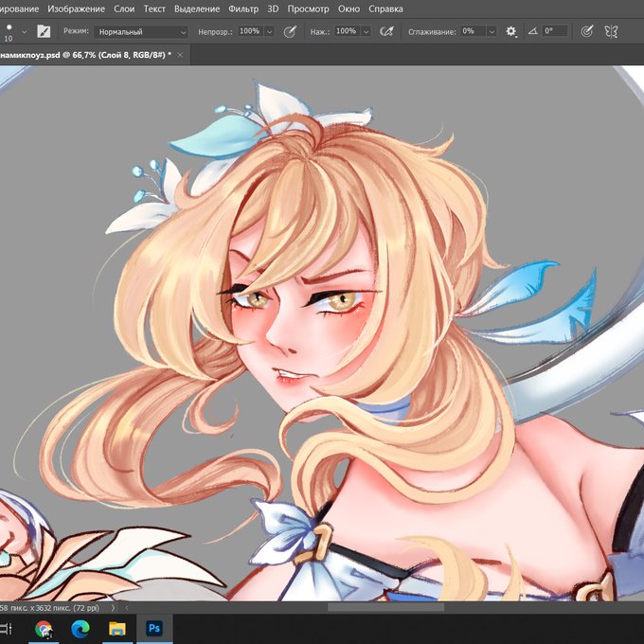Open the status bar info arrow

113,607
